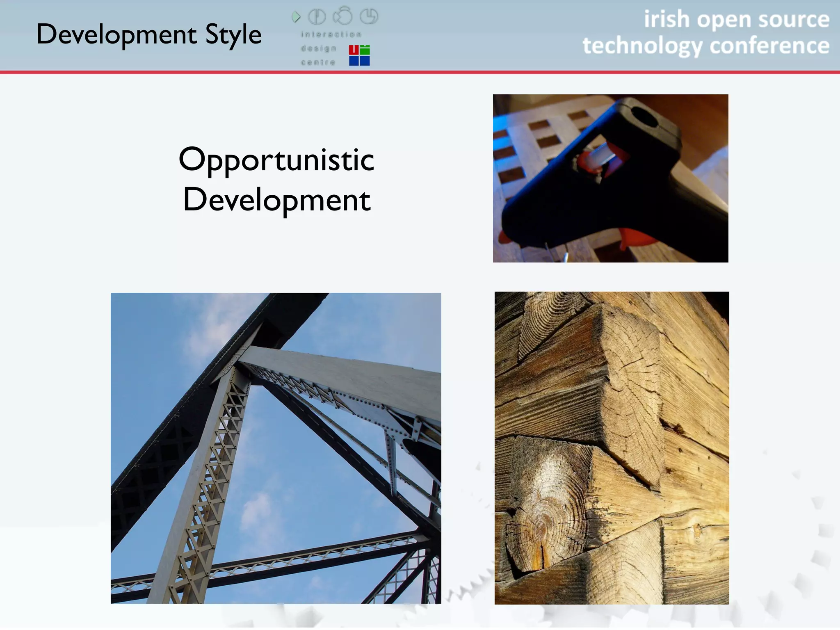840x630 pixels.
Task: Click the word 'interaction' in the logo
Action: [331, 34]
